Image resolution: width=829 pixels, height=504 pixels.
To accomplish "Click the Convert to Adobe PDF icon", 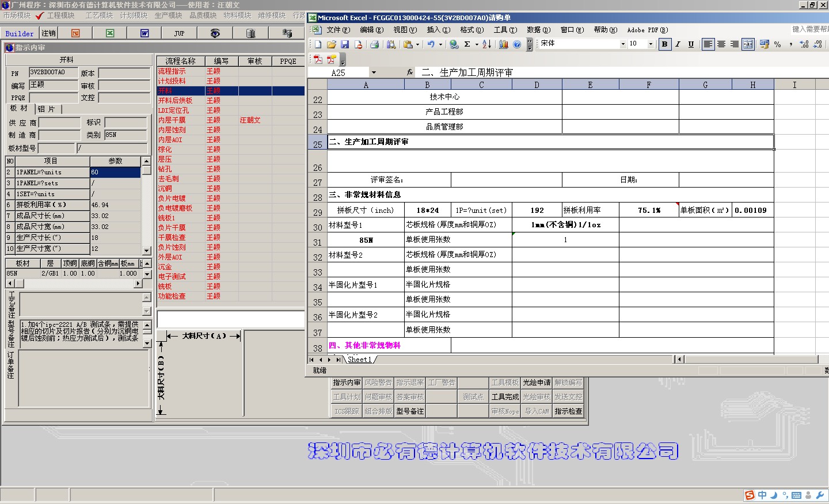I will [x=318, y=59].
